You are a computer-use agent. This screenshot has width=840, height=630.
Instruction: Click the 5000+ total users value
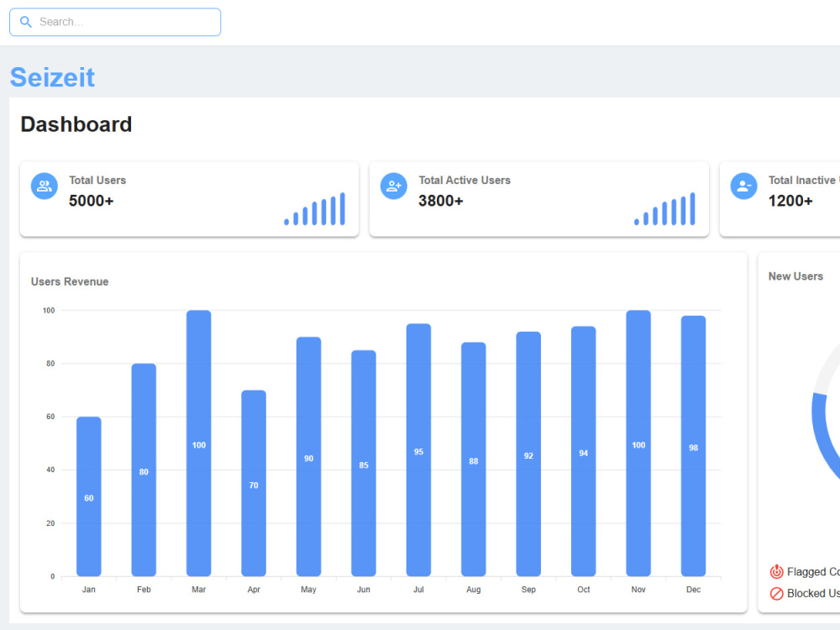point(91,201)
